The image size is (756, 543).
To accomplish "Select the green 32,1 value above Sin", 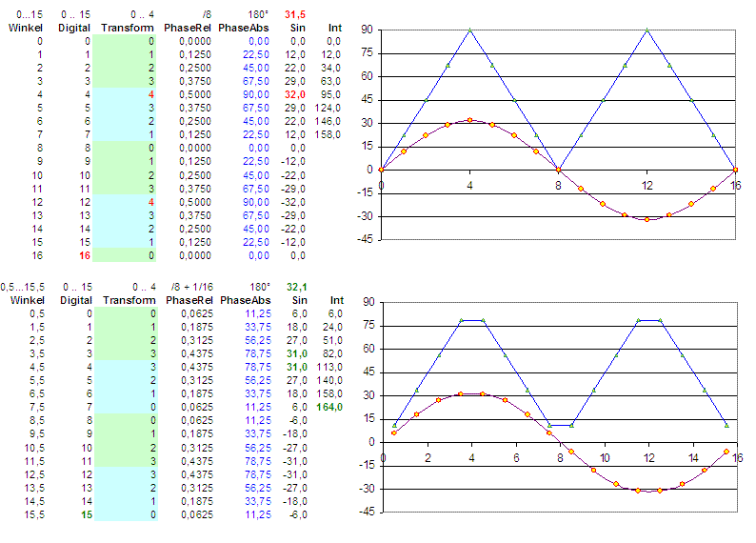I will coord(296,287).
